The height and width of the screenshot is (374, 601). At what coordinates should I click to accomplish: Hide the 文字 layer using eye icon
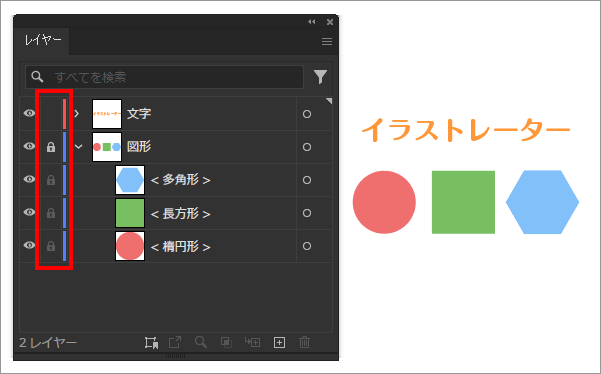pos(30,113)
